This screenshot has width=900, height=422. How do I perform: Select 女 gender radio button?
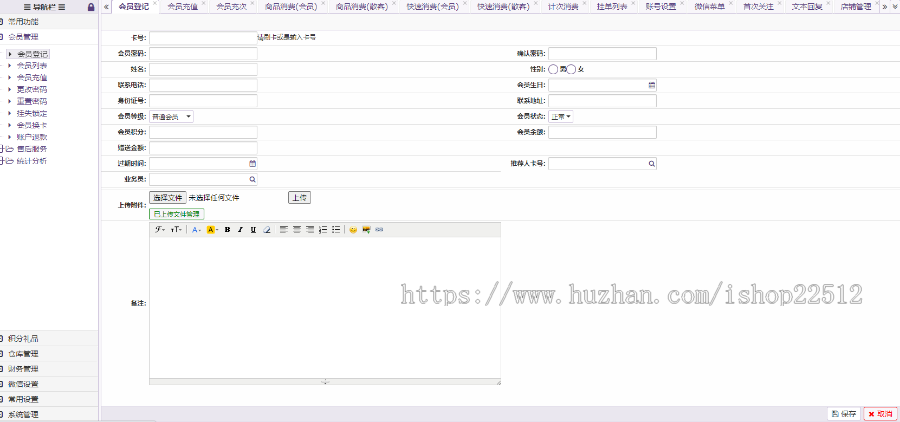click(571, 69)
